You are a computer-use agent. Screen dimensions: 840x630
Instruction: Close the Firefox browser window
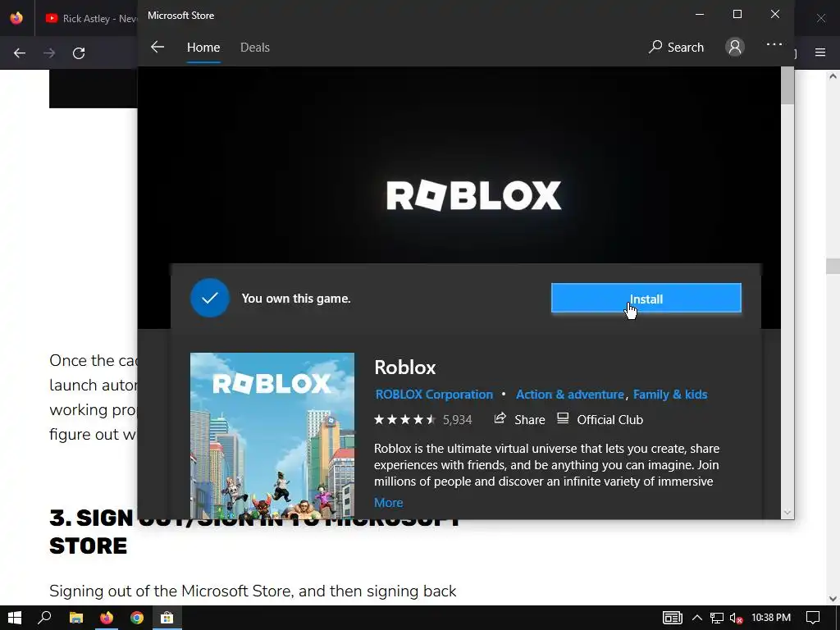point(820,18)
